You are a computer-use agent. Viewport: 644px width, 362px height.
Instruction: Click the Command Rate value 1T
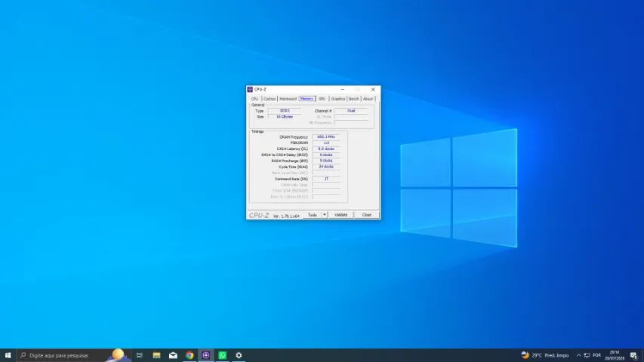pos(326,179)
